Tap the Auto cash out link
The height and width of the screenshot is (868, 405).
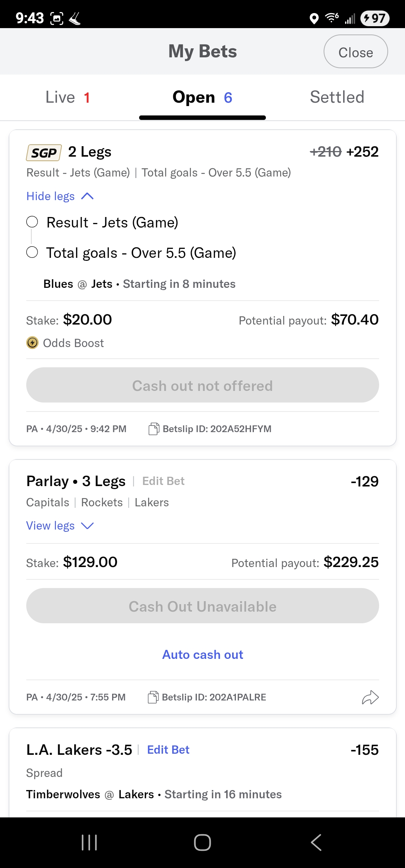point(202,654)
